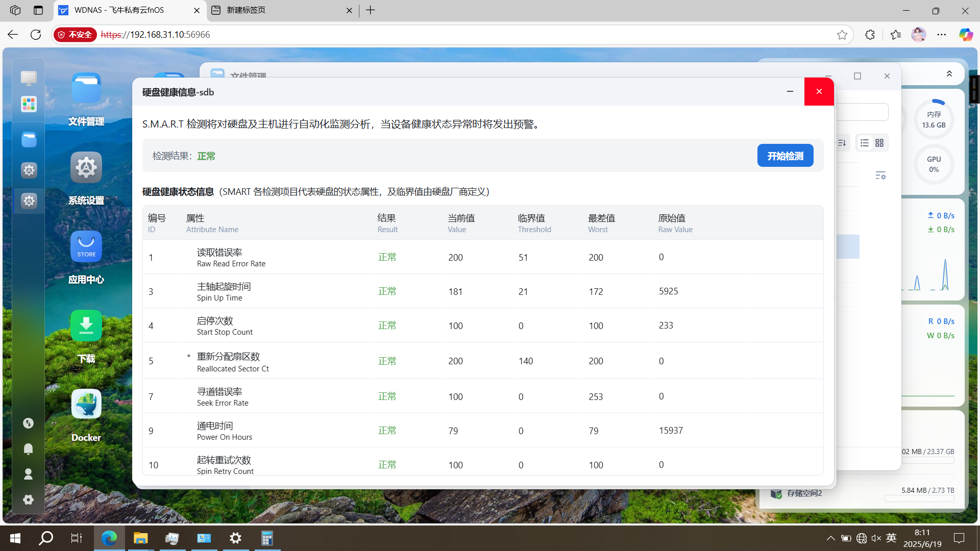Open the Edge workspaces icon
980x551 pixels.
tap(15, 10)
